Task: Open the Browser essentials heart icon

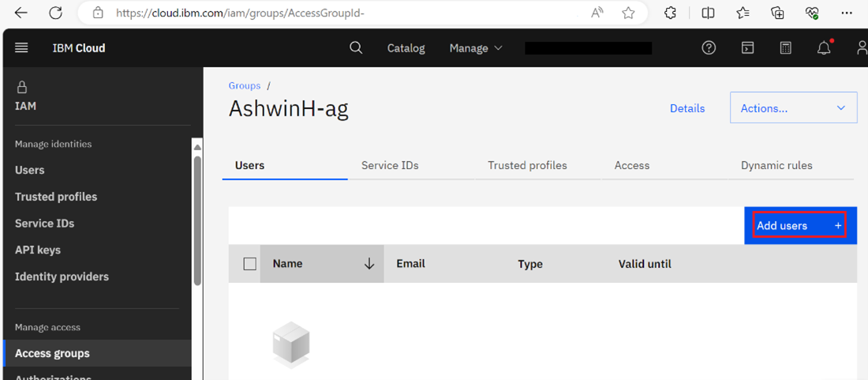Action: click(x=812, y=13)
